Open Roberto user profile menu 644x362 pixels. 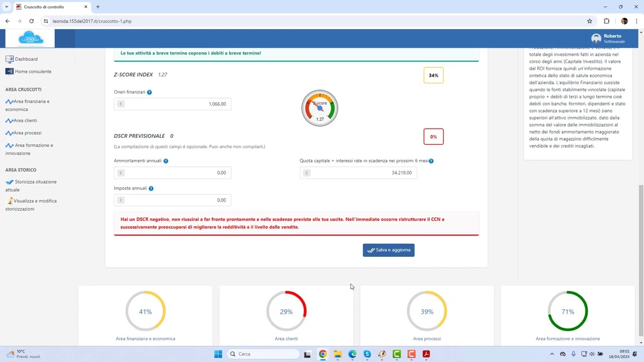[609, 39]
